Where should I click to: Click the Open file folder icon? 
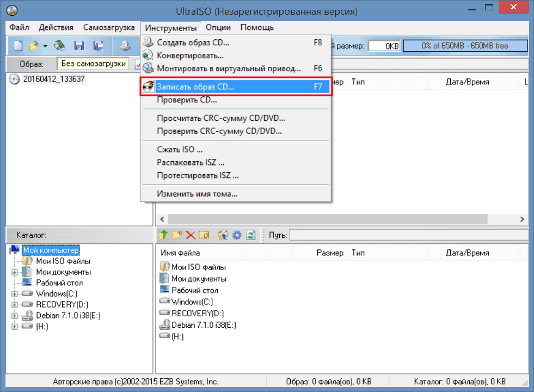34,46
